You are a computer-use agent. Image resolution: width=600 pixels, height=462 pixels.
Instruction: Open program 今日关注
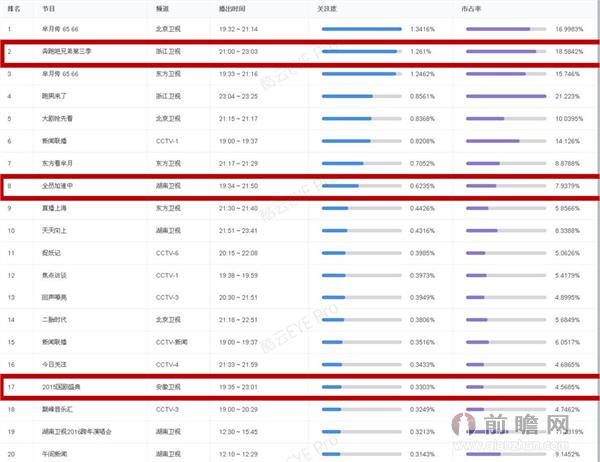(54, 365)
